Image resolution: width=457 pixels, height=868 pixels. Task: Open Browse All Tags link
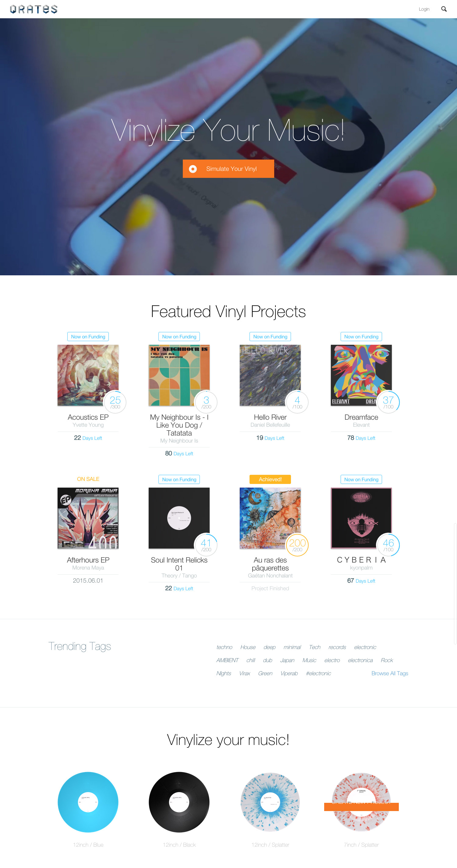[x=390, y=673]
